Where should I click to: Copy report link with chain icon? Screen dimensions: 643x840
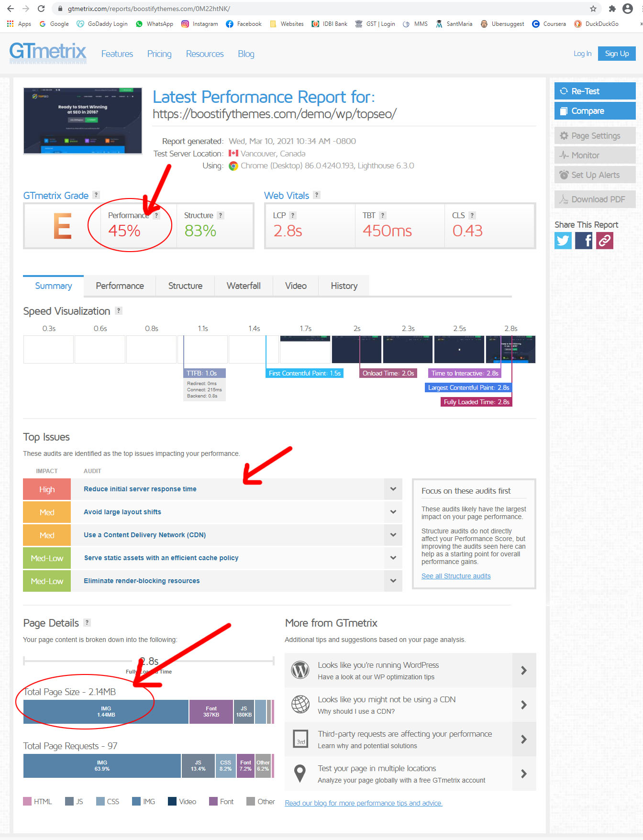click(605, 240)
